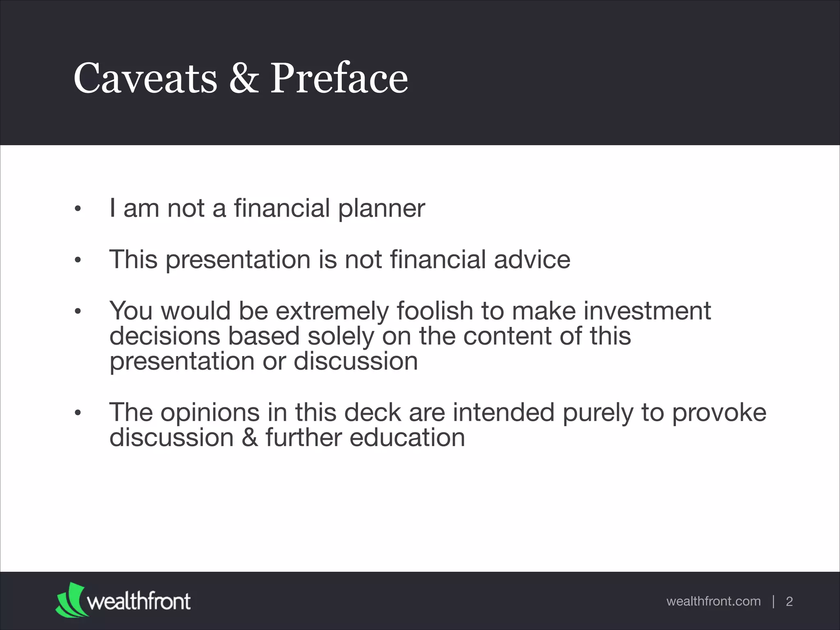
Task: Click the ampersand in the slide title
Action: [244, 78]
